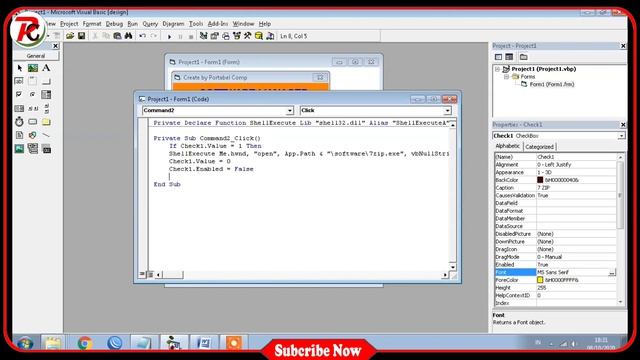640x360 pixels.
Task: Toggle Folders in Project panel
Action: (524, 57)
